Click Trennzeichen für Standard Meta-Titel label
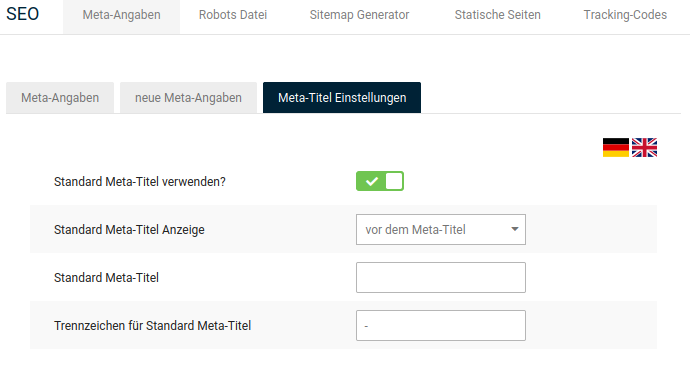This screenshot has height=379, width=690. tap(152, 326)
